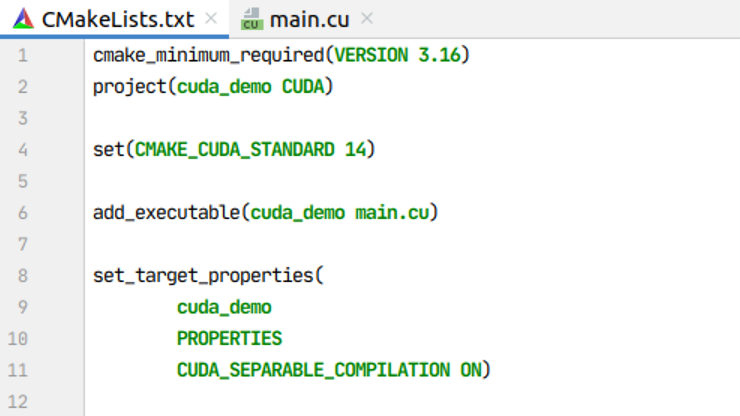Image resolution: width=740 pixels, height=416 pixels.
Task: Click line number 1 in the gutter
Action: click(x=23, y=55)
